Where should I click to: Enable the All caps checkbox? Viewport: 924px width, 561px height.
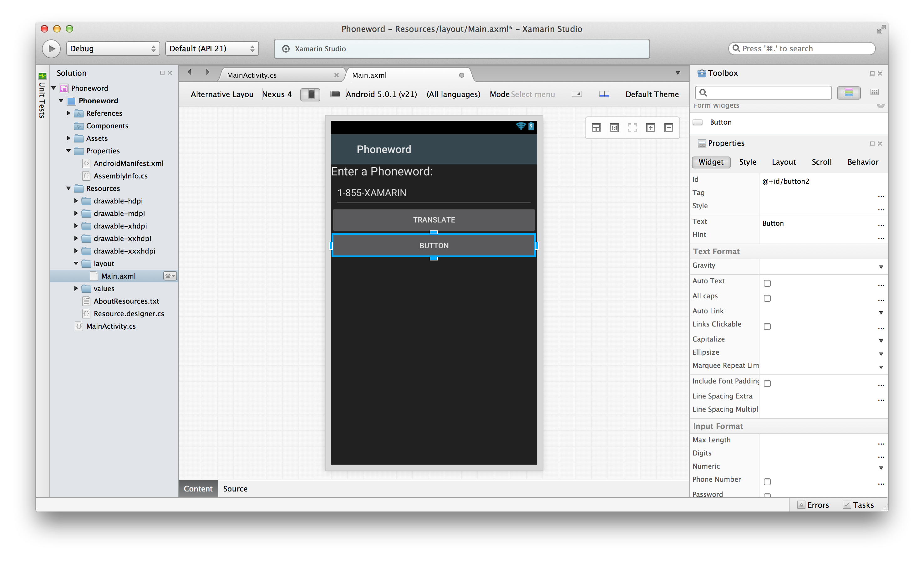[767, 298]
